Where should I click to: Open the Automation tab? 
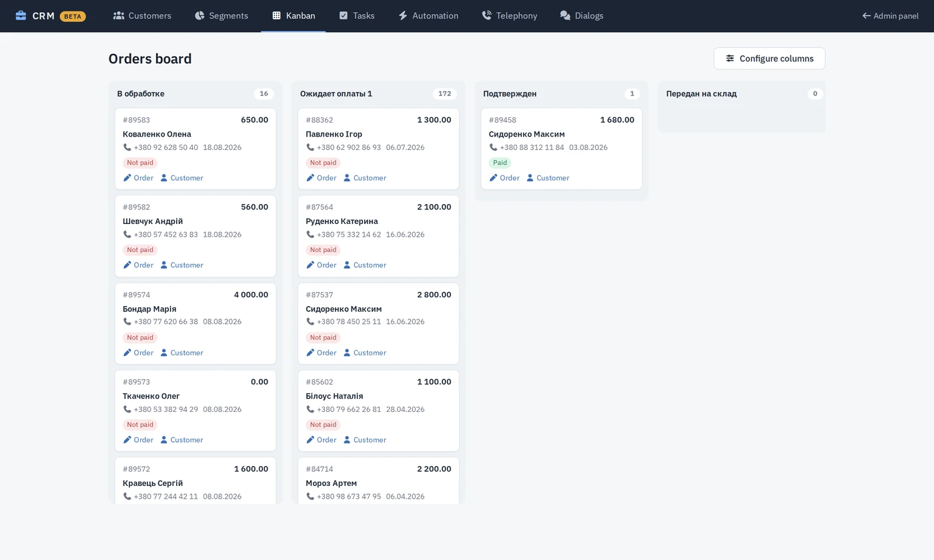click(x=428, y=15)
